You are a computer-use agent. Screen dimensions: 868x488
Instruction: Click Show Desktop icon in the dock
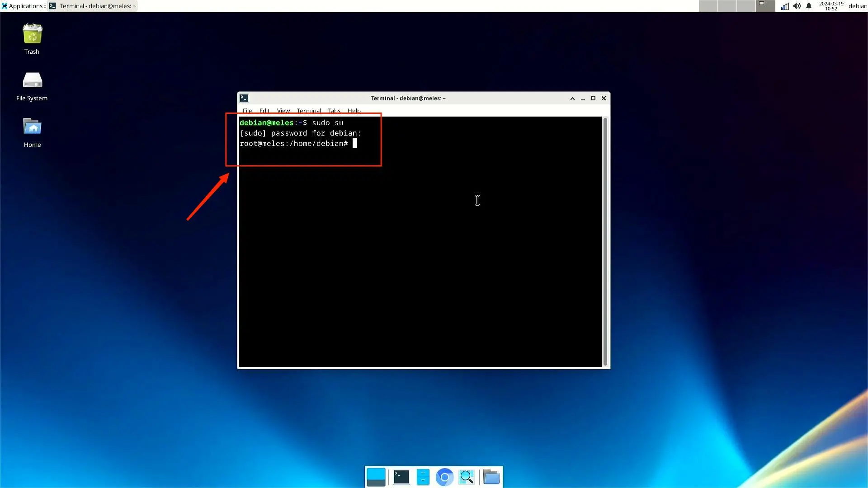pos(376,477)
